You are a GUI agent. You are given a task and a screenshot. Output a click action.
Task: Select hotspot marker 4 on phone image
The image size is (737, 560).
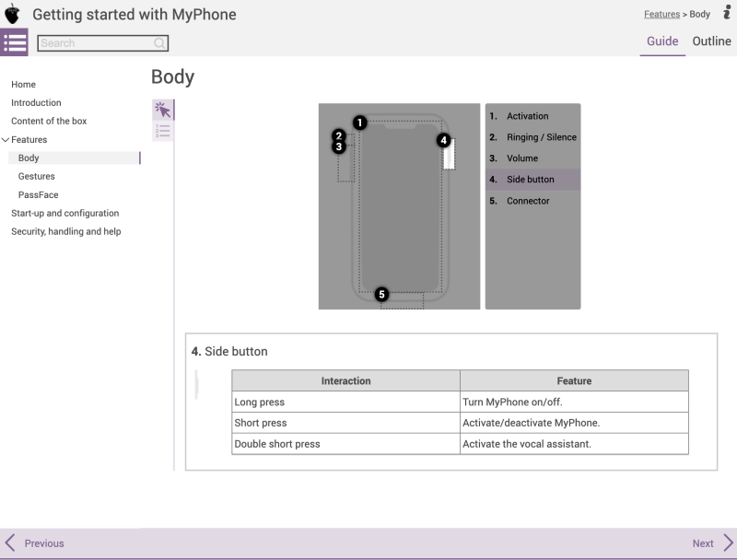[x=443, y=140]
